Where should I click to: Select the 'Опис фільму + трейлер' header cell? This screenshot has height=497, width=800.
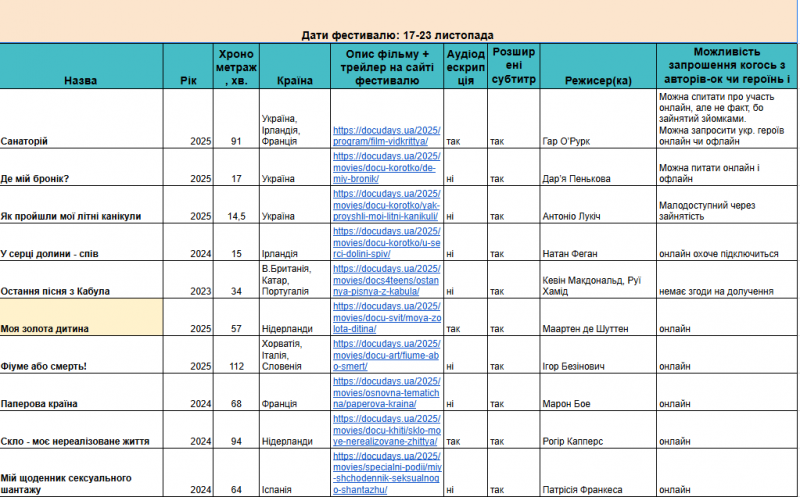pos(387,66)
